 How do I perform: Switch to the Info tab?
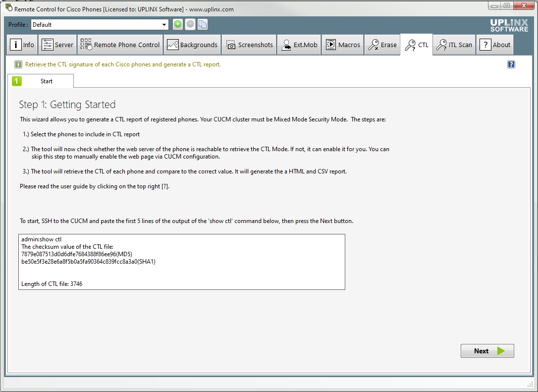(x=22, y=45)
